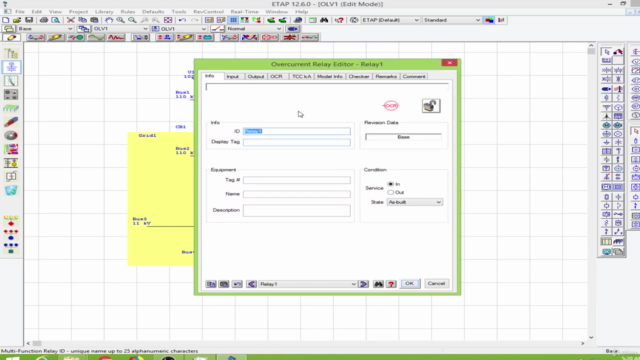Click the relay ID input field
640x360 pixels.
click(297, 131)
